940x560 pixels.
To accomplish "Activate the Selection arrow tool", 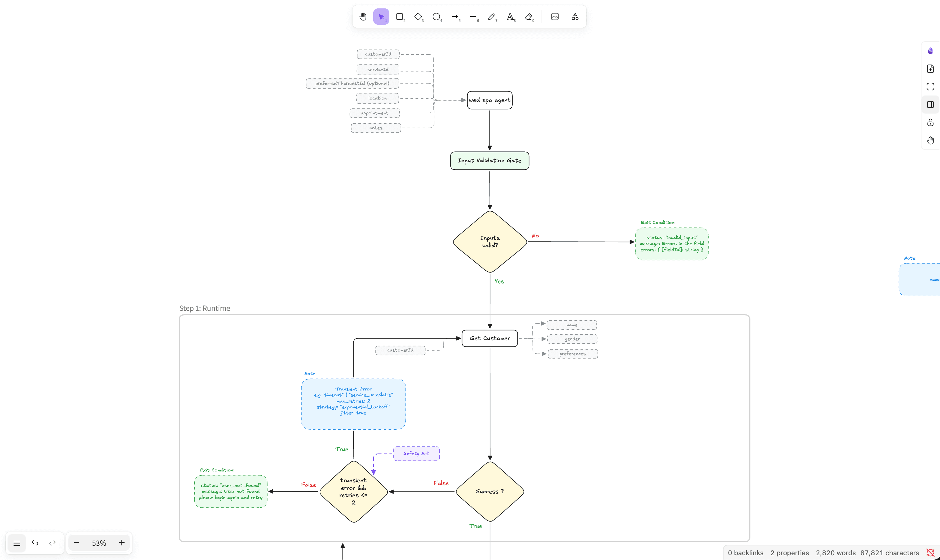I will 381,17.
